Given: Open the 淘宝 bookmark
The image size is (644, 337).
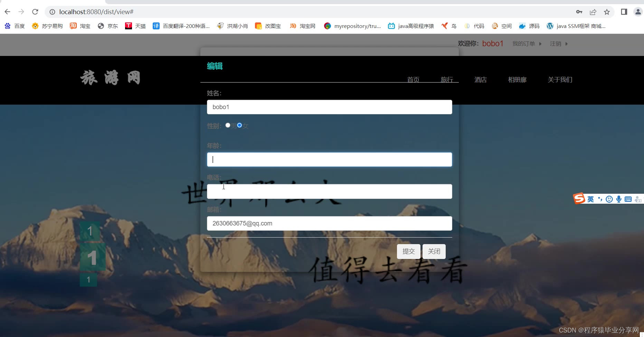Looking at the screenshot, I should (80, 26).
